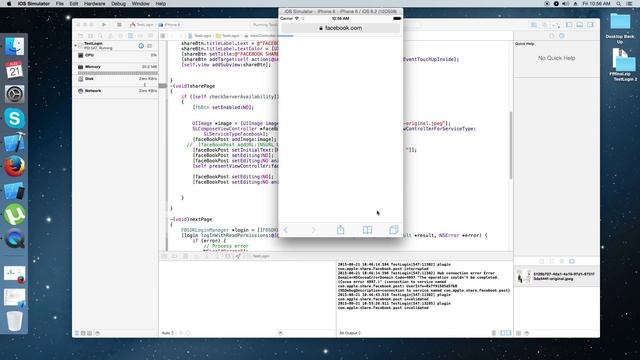Open the iPhone 6 device destination selector
The width and height of the screenshot is (640, 360).
169,25
